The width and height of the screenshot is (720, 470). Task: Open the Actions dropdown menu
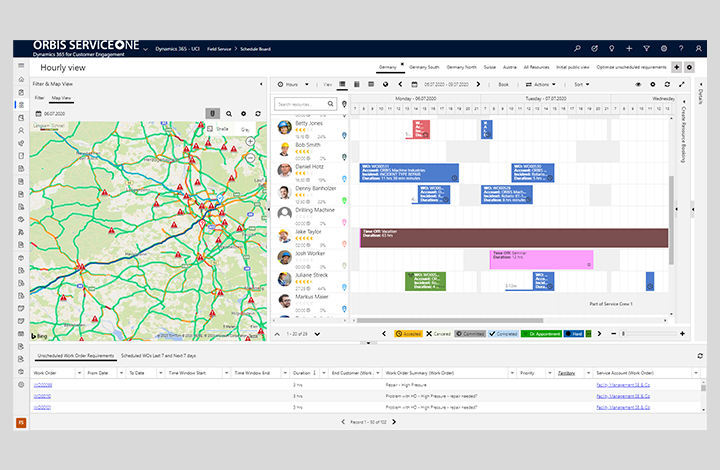pyautogui.click(x=540, y=84)
